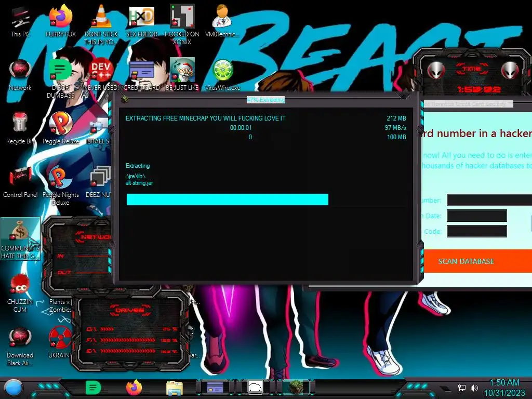The image size is (532, 399).
Task: Open the CREDIT CARD desktop shortcut
Action: (142, 75)
